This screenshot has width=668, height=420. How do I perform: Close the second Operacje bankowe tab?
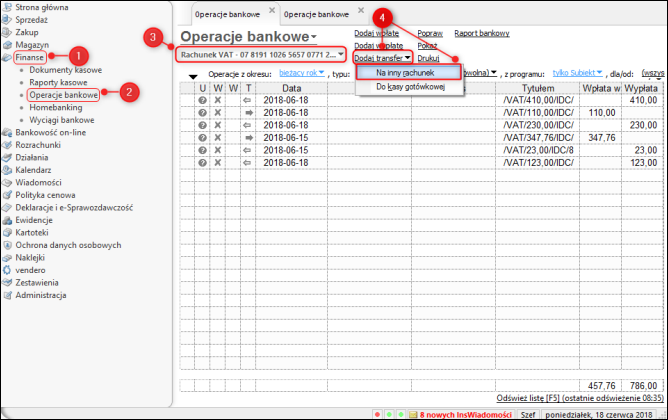[x=361, y=10]
